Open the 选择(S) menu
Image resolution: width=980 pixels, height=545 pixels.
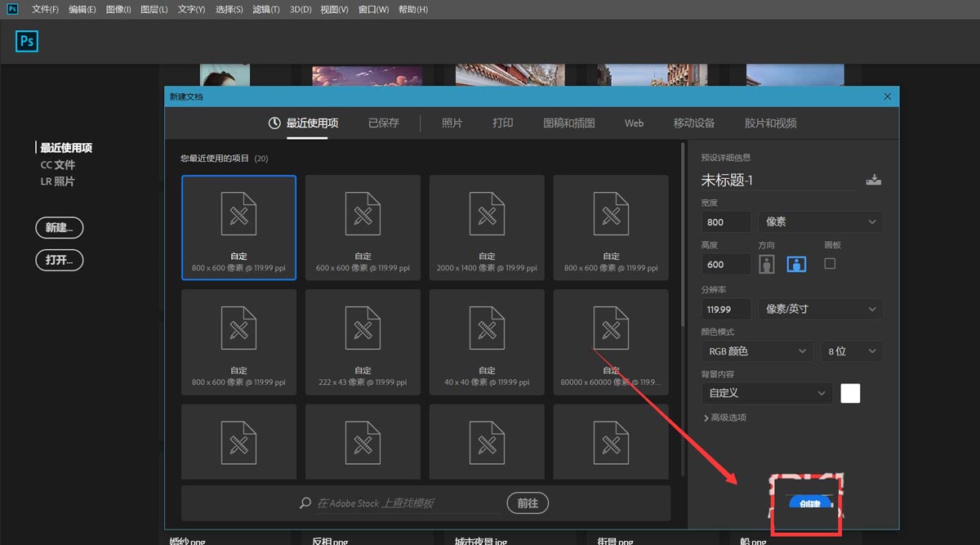click(229, 10)
